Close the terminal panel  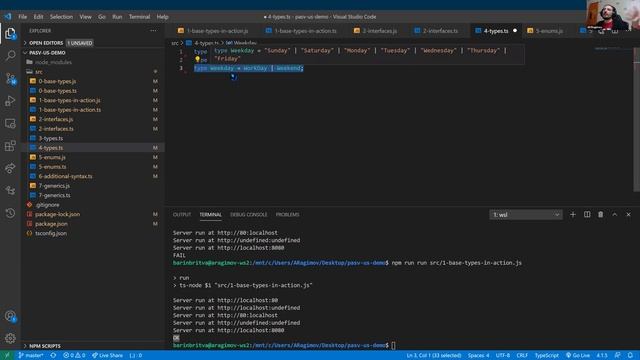point(629,215)
